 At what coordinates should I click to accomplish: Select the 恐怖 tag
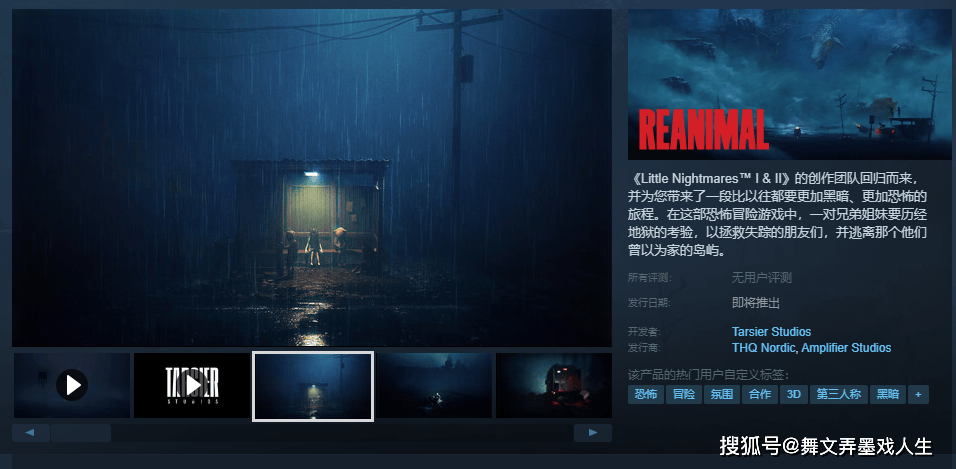[646, 394]
